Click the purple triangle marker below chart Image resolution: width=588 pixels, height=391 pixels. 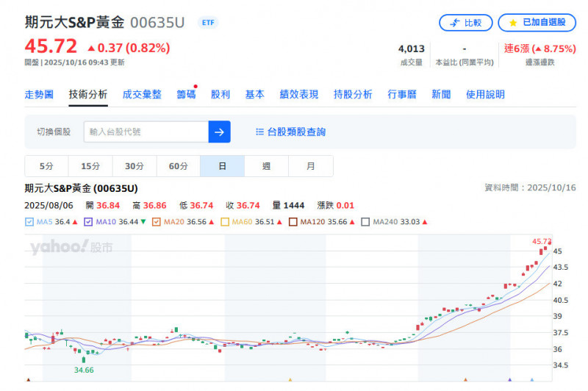(x=509, y=380)
